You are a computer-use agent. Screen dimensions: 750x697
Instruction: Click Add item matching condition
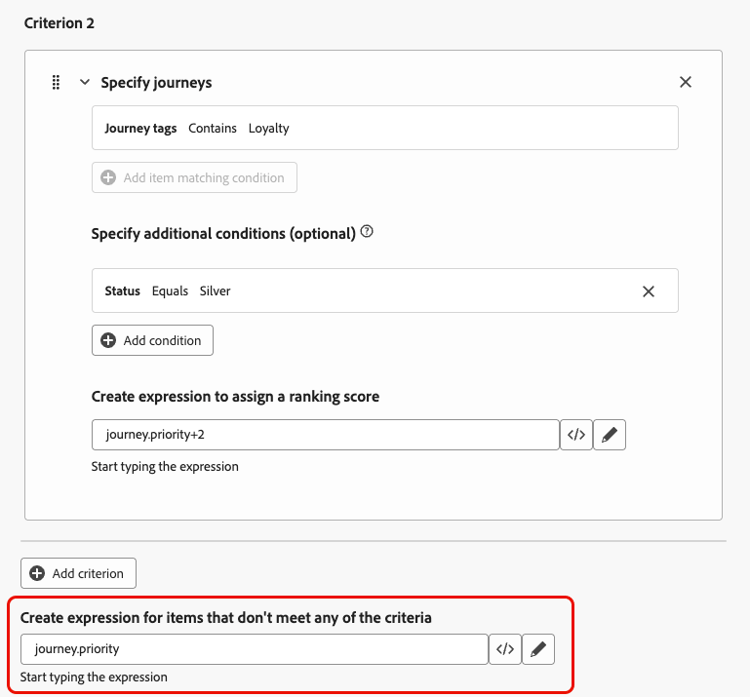coord(194,178)
